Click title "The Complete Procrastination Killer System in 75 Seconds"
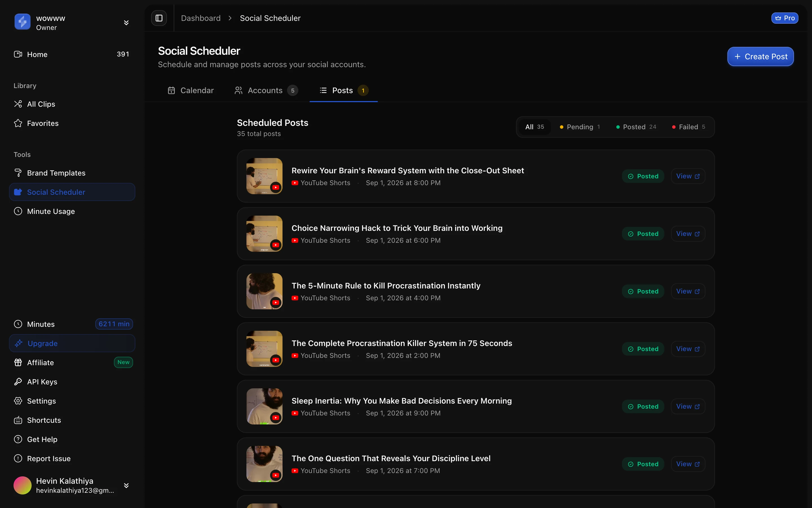 tap(402, 343)
